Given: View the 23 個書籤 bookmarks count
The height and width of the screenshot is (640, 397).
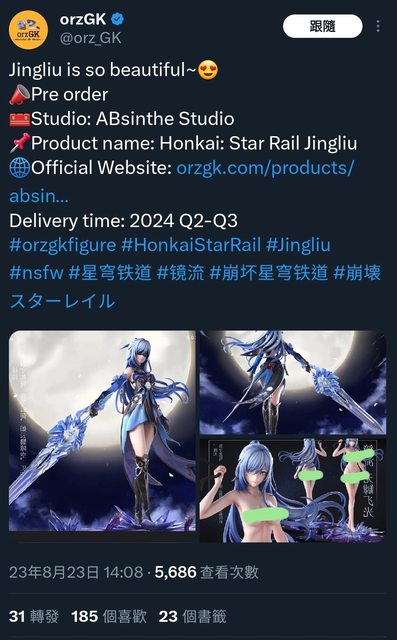Looking at the screenshot, I should coord(192,616).
